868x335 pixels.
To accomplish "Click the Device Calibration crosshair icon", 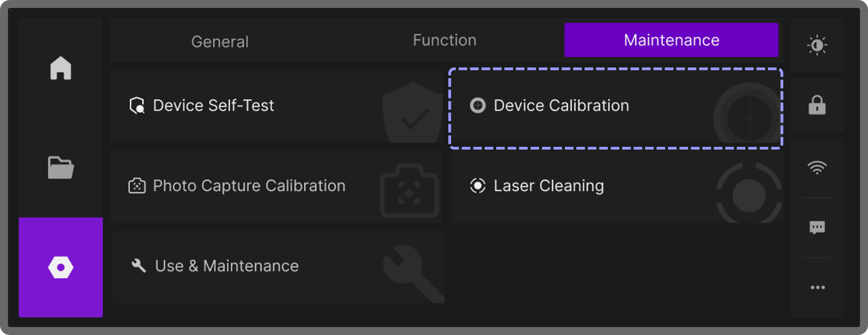I will pyautogui.click(x=478, y=105).
